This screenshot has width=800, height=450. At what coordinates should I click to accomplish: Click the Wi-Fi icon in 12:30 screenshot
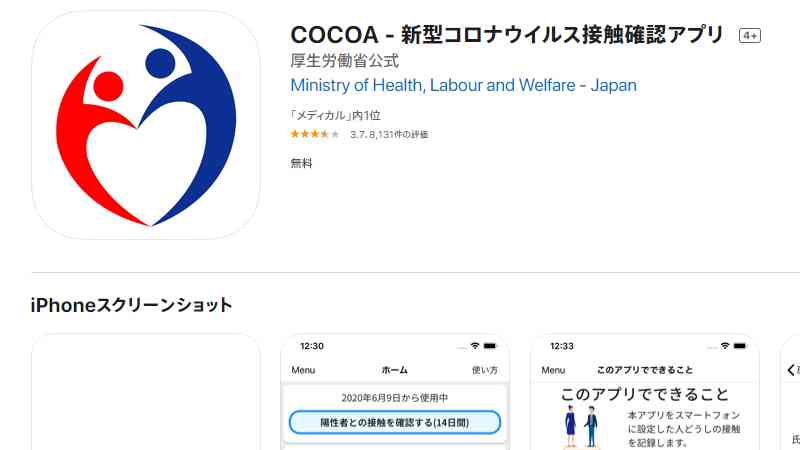tap(475, 346)
